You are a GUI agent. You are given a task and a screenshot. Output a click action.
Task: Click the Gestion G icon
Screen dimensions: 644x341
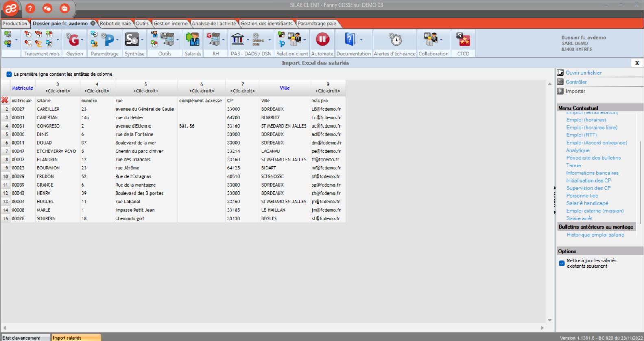pos(73,40)
